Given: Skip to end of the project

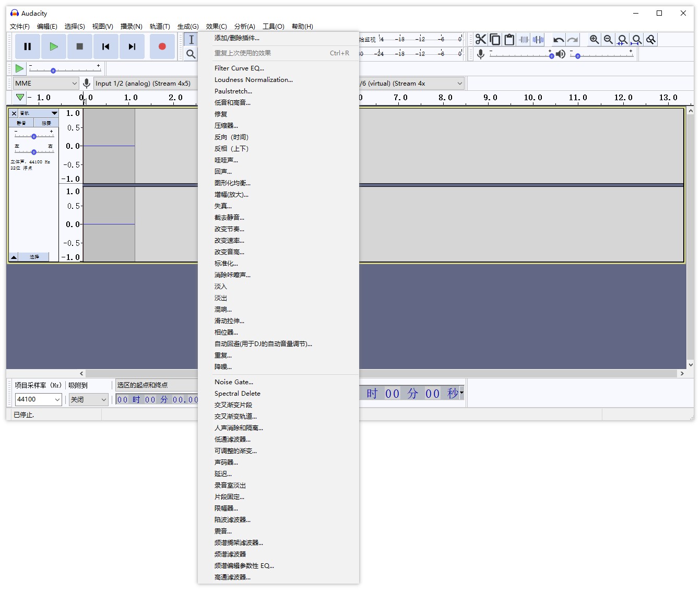Looking at the screenshot, I should pos(132,46).
